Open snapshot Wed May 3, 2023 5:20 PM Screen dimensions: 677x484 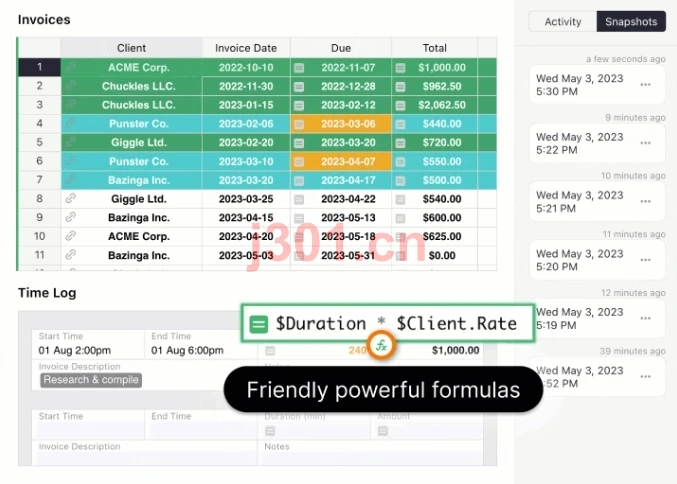(597, 260)
